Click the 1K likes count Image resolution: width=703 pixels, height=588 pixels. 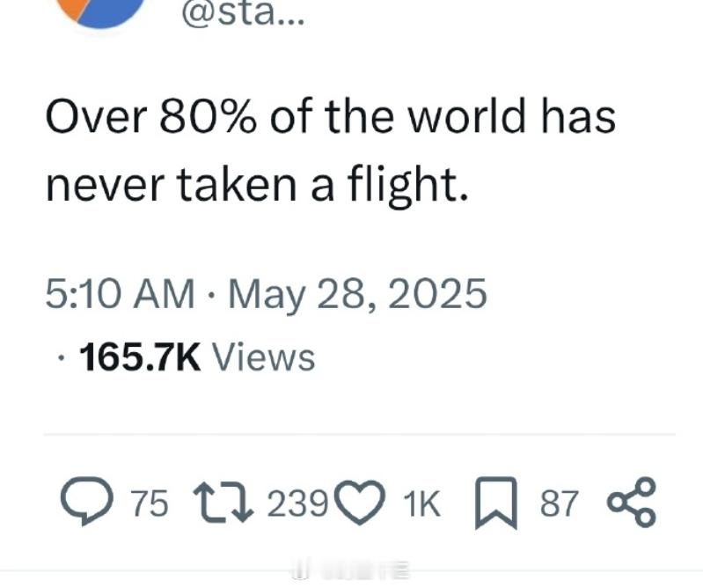pos(422,503)
